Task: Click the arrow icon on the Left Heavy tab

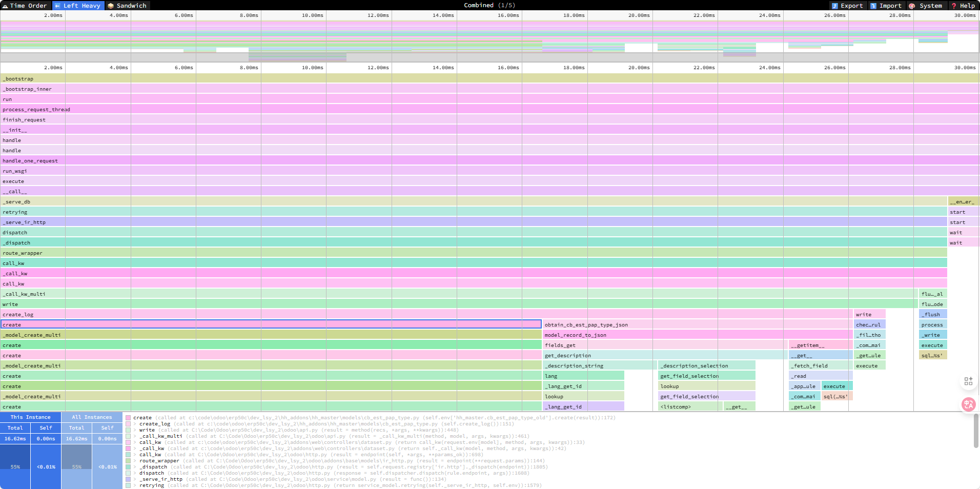Action: [x=57, y=6]
